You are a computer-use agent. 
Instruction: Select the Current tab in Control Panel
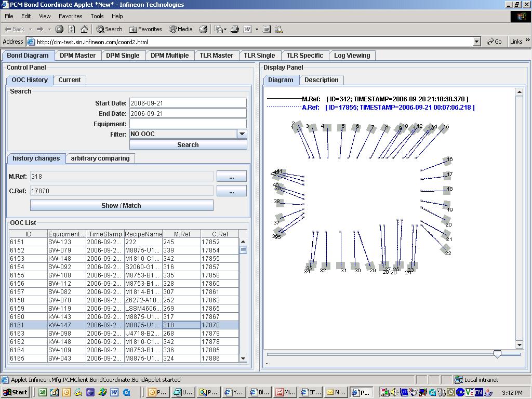70,80
